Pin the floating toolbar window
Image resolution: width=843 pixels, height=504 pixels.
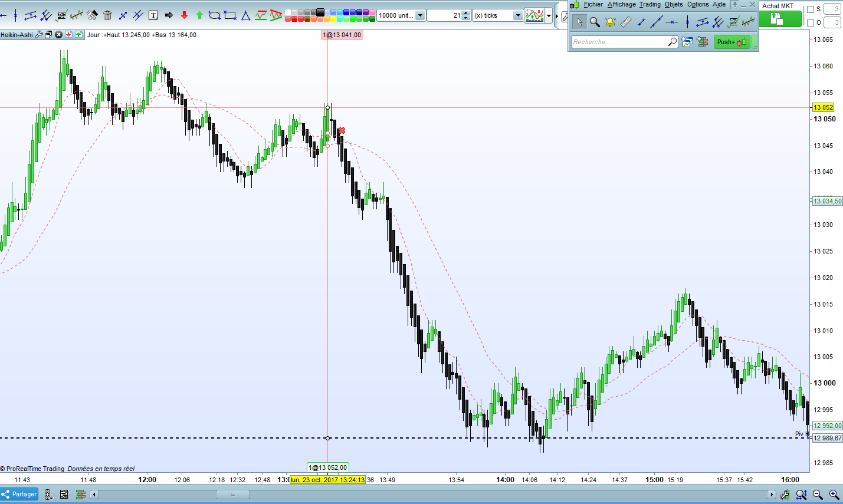pyautogui.click(x=735, y=5)
